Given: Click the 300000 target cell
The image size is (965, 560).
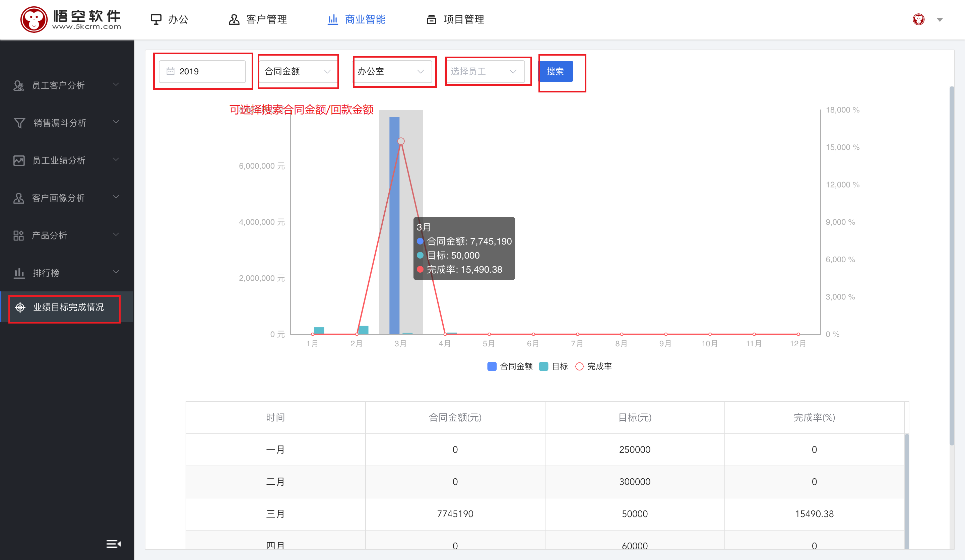Looking at the screenshot, I should click(x=635, y=482).
